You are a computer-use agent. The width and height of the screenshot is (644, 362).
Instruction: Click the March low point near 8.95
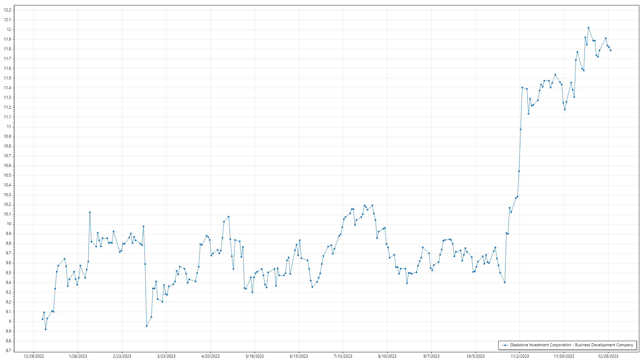147,326
